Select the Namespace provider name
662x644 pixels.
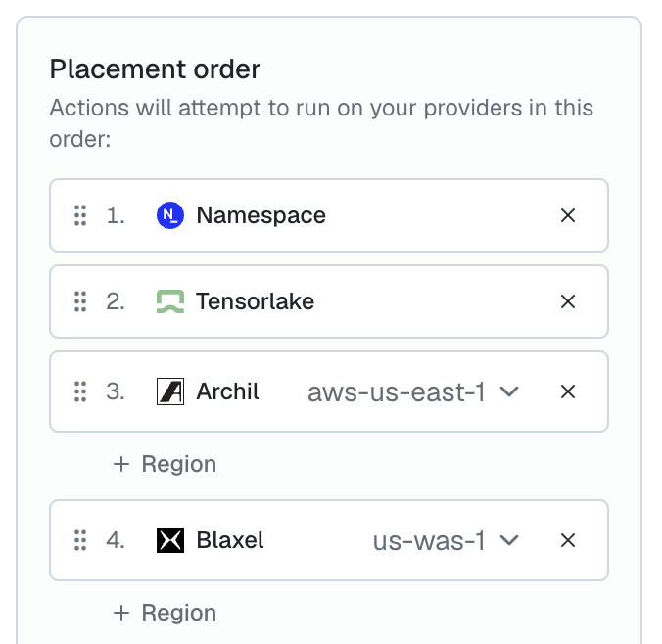(260, 215)
